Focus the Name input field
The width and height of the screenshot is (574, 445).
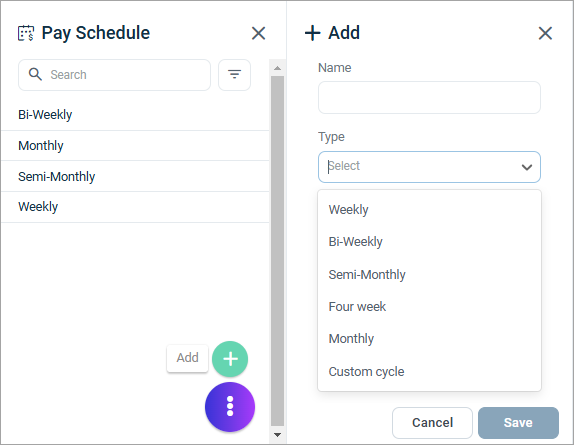pos(429,97)
